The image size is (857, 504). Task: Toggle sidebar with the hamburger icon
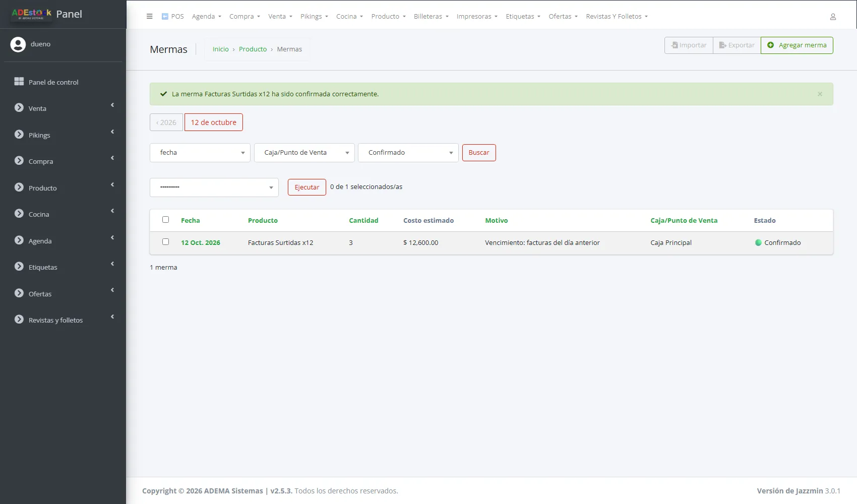coord(149,16)
